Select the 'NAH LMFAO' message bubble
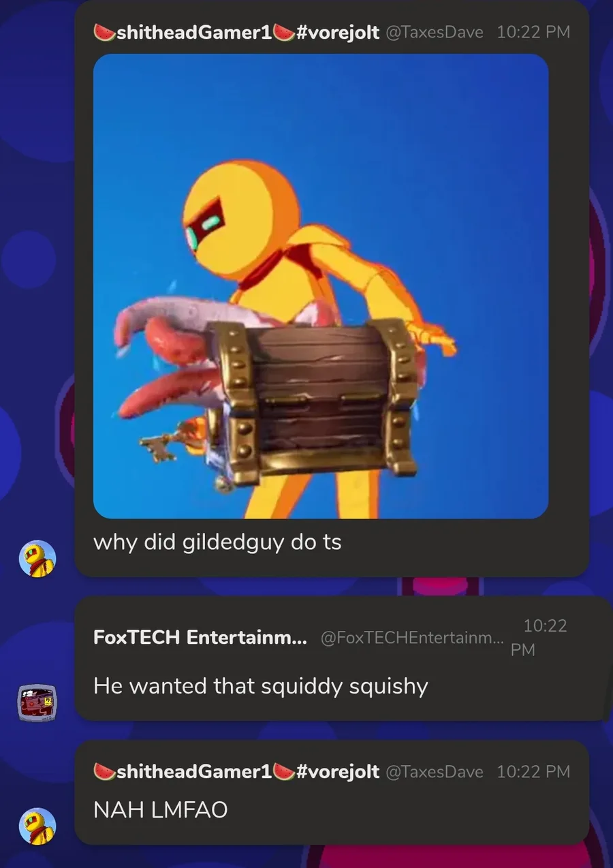This screenshot has height=868, width=613. (332, 793)
